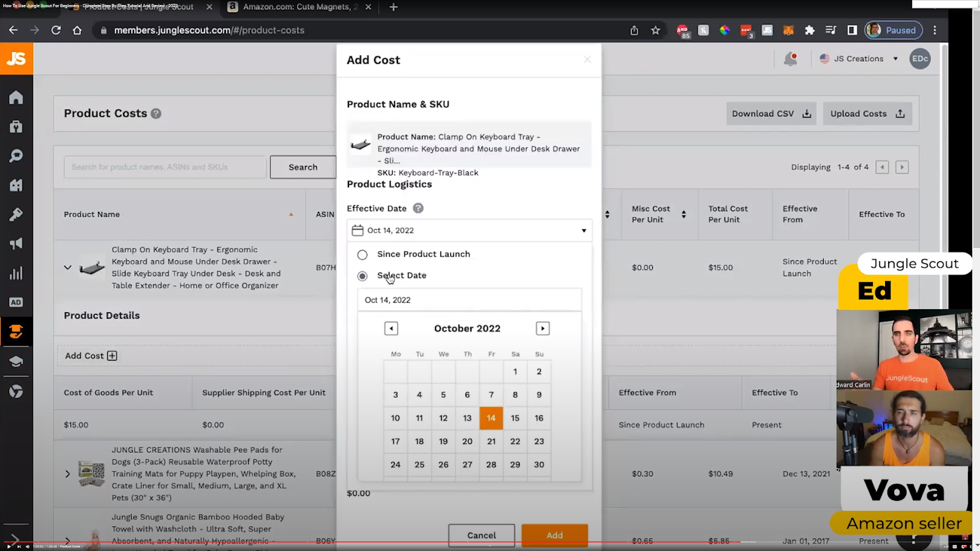Close the Amazon.com Cute Magnets tab

368,7
